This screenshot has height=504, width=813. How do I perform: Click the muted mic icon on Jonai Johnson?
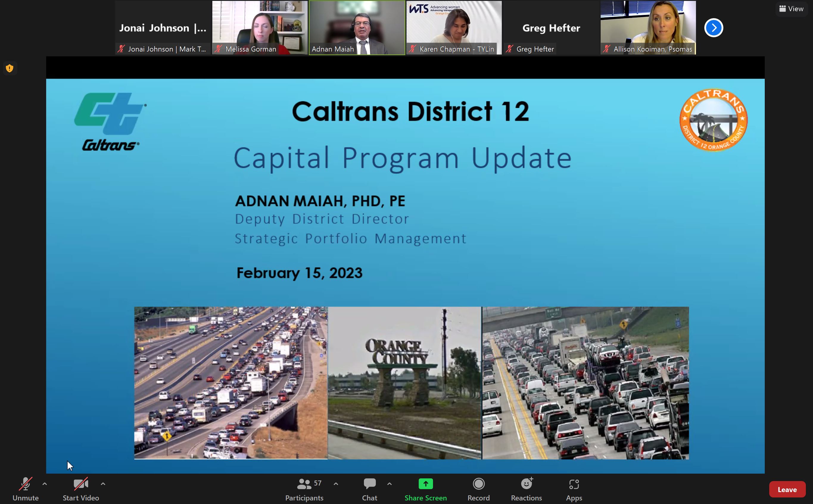pos(121,49)
